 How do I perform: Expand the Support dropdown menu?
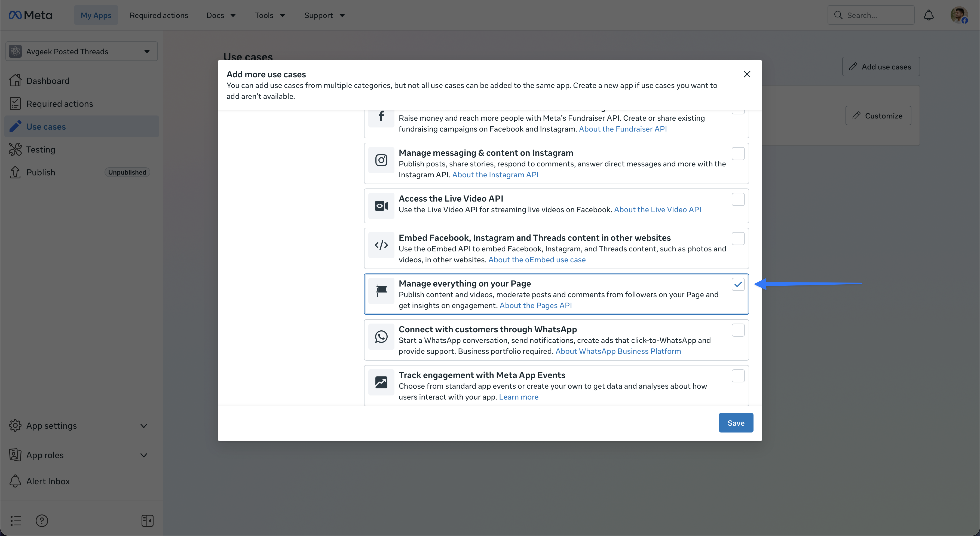pyautogui.click(x=324, y=15)
